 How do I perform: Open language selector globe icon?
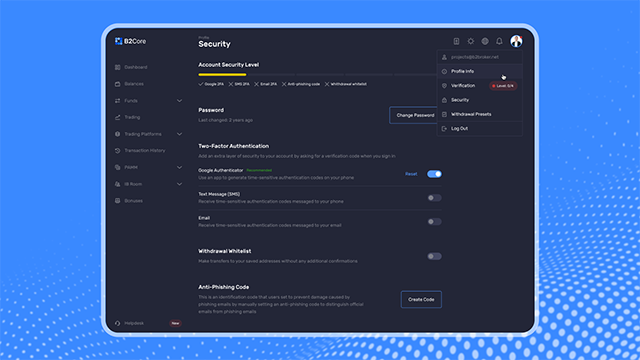coord(485,41)
